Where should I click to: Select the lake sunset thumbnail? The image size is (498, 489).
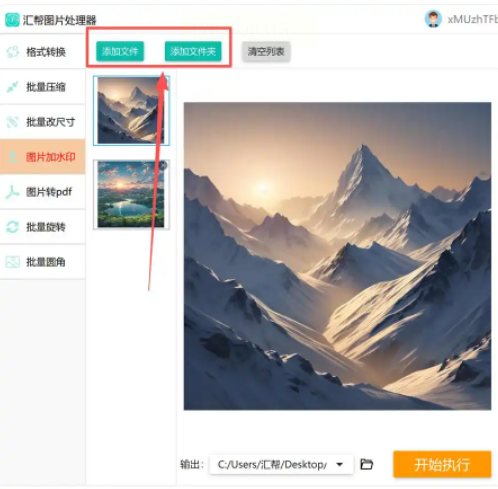131,195
